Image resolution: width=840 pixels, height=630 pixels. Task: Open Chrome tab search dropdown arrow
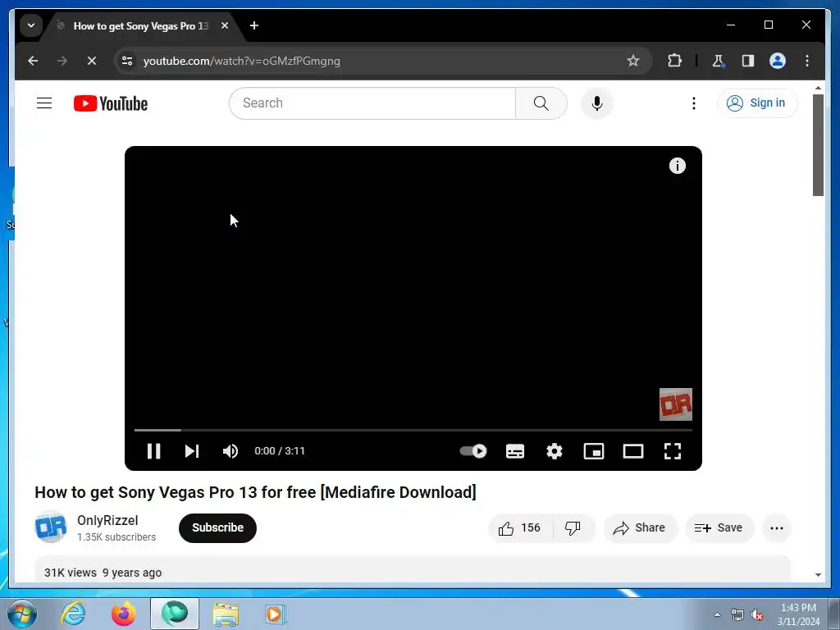pos(31,25)
